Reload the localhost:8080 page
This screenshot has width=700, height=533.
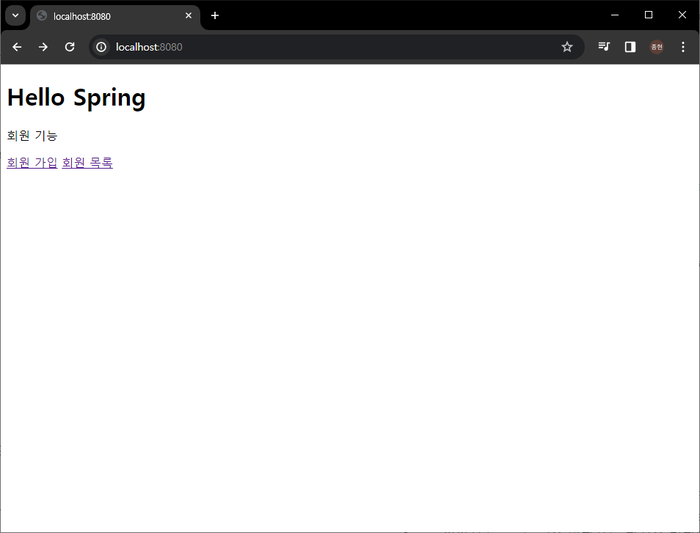coord(70,47)
